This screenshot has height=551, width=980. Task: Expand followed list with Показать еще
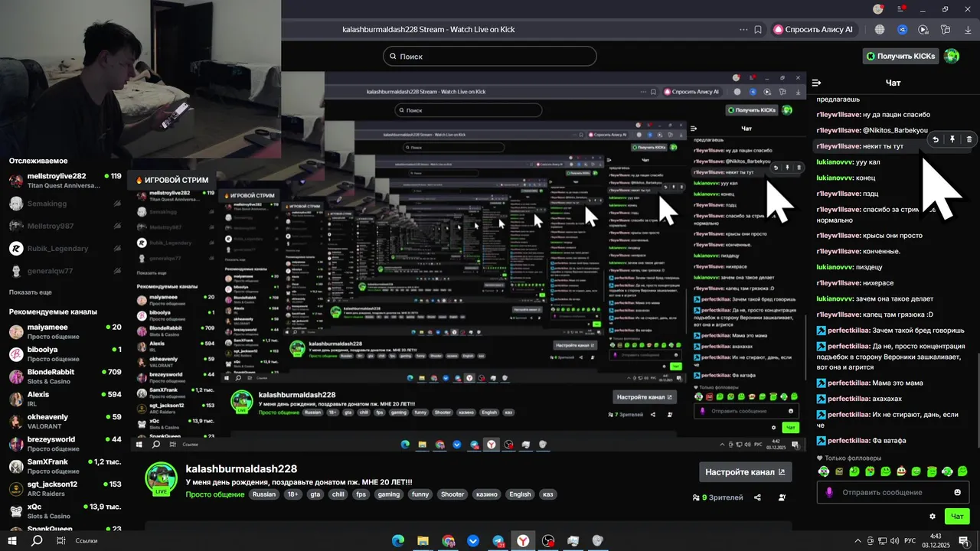point(31,292)
